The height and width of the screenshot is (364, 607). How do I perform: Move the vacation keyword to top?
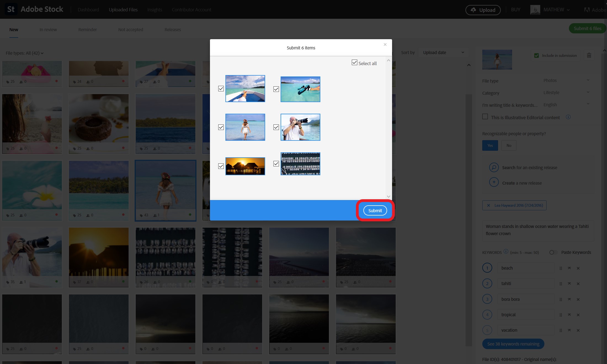point(569,330)
